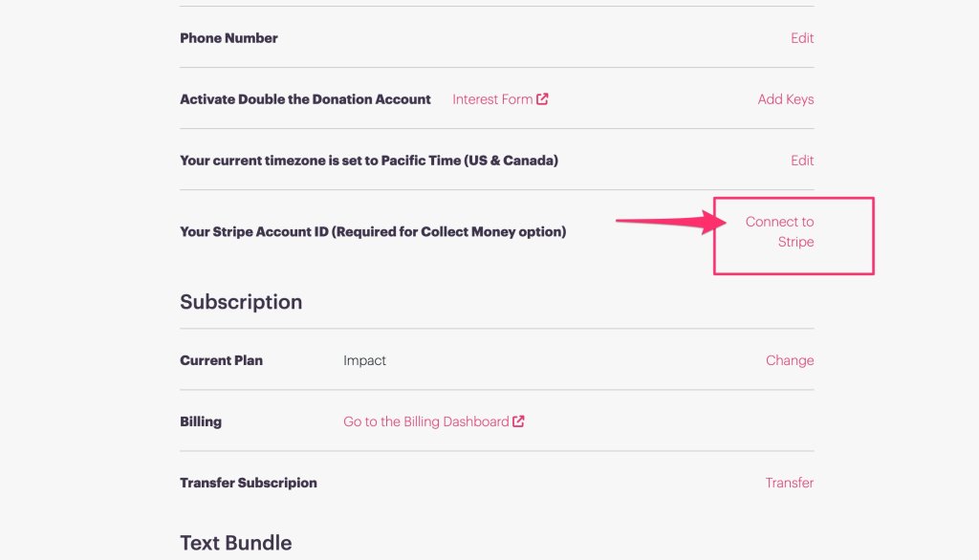
Task: Open the Interest Form link
Action: click(492, 99)
